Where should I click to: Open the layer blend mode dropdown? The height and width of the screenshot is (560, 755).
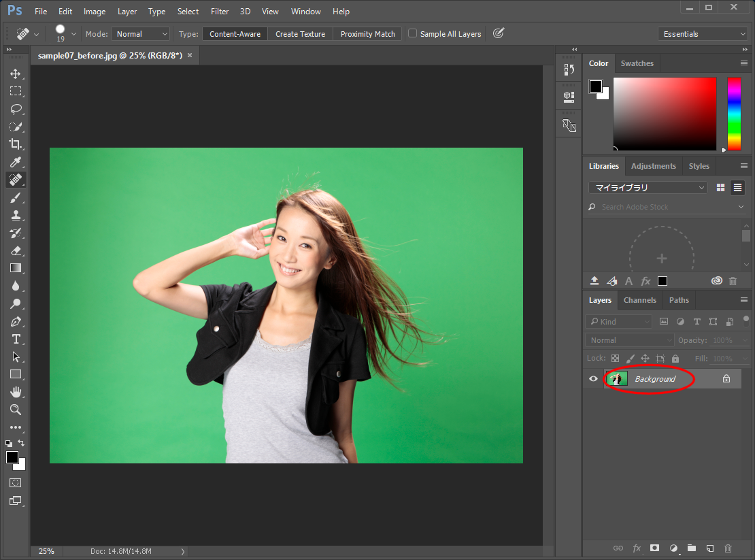coord(630,340)
